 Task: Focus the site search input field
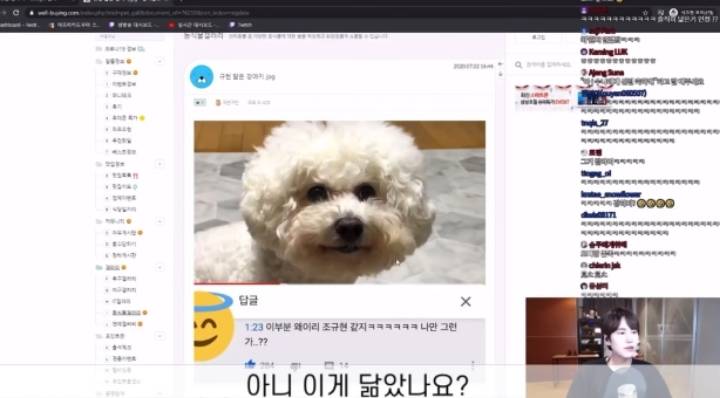549,65
